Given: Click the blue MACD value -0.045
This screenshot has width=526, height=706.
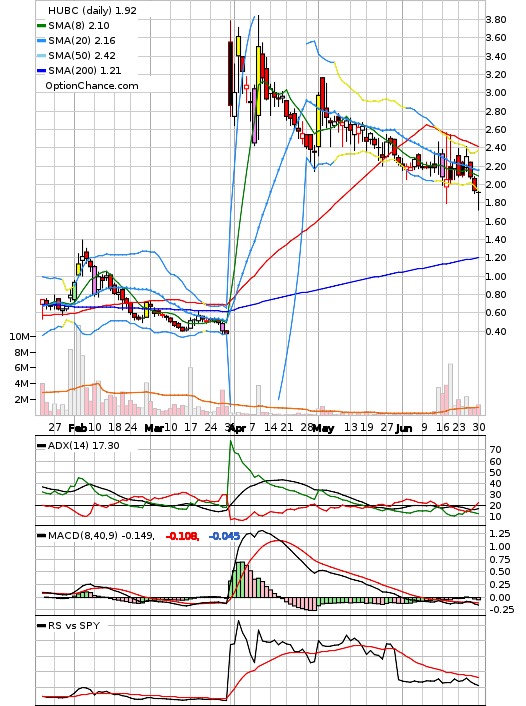Looking at the screenshot, I should (x=224, y=536).
